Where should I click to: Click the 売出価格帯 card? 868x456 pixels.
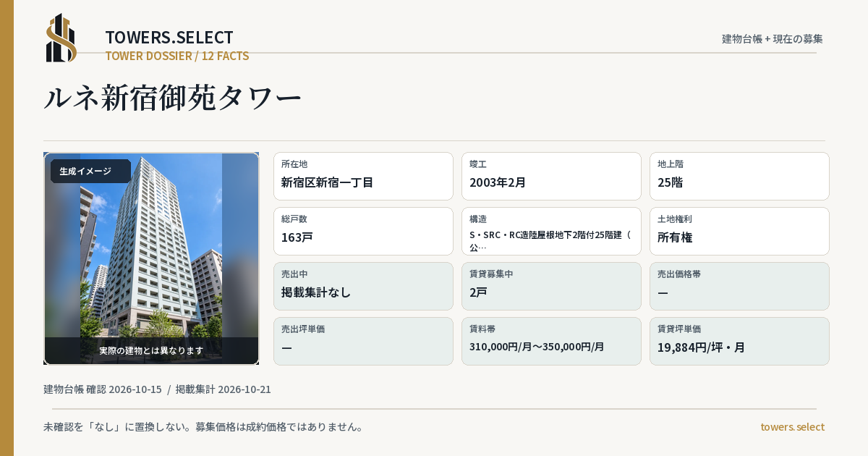[x=739, y=286]
